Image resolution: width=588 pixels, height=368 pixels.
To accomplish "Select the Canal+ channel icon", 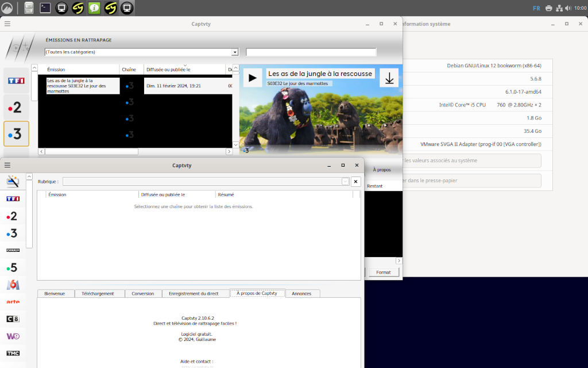I will click(x=13, y=250).
